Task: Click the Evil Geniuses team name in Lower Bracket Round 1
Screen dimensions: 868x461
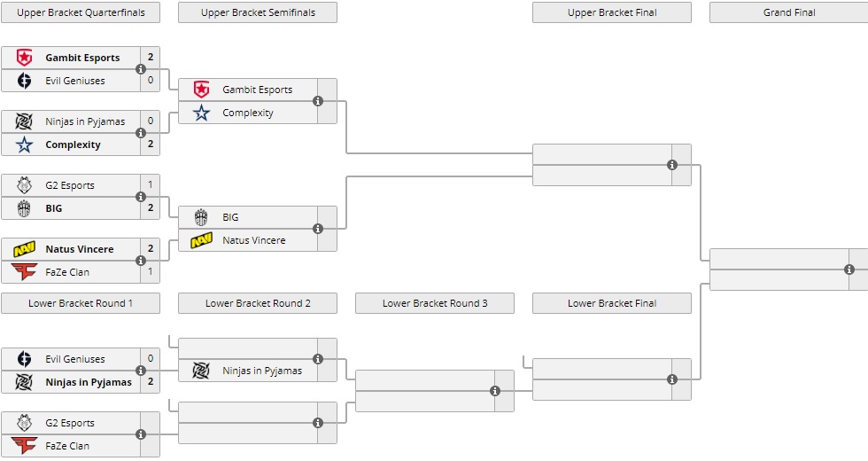Action: tap(75, 359)
